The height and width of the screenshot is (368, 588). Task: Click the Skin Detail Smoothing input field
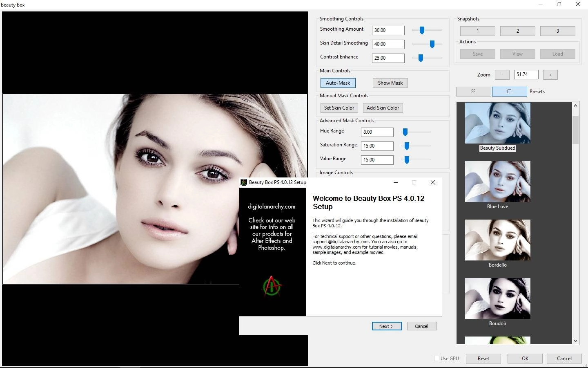[x=388, y=44]
